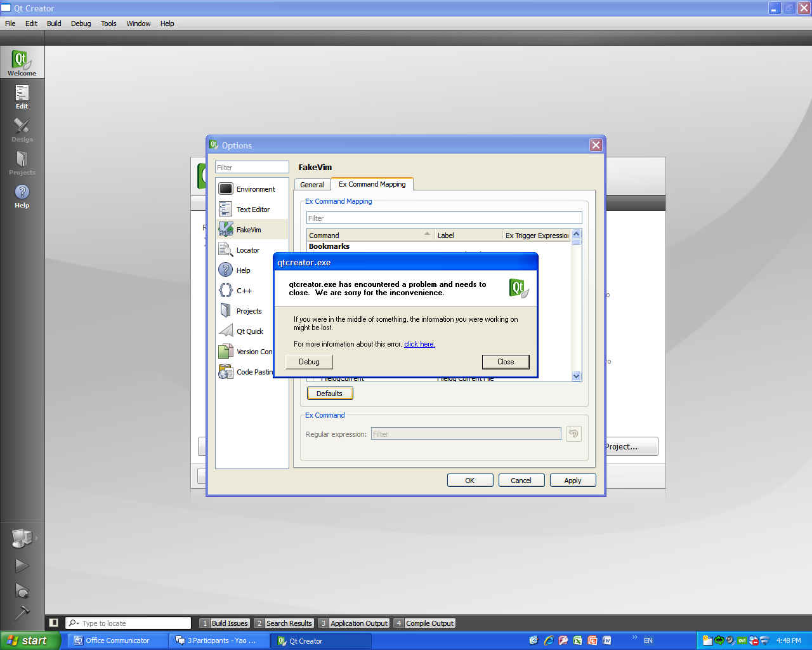Start debugging with the Debug run icon
This screenshot has width=812, height=650.
click(22, 591)
